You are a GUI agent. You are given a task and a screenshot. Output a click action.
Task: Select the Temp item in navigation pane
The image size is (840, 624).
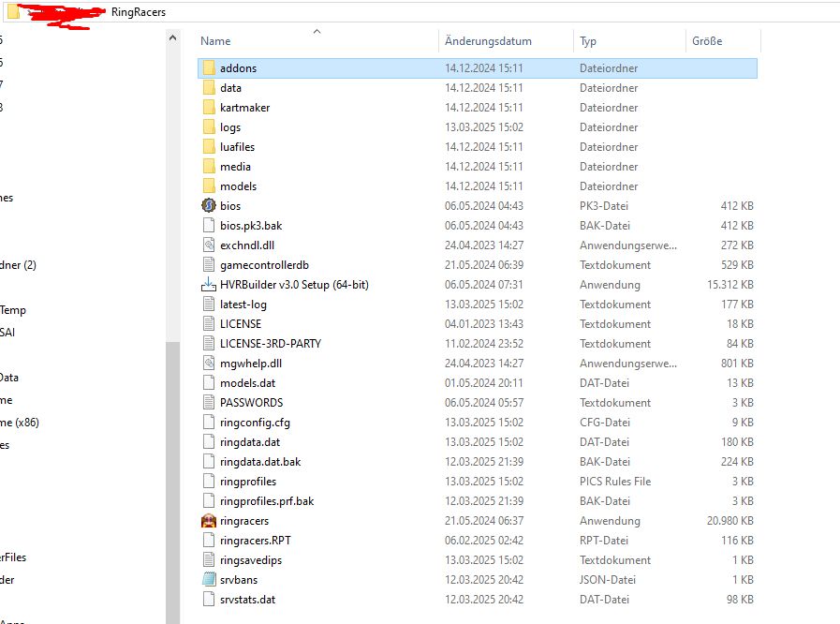pyautogui.click(x=13, y=310)
